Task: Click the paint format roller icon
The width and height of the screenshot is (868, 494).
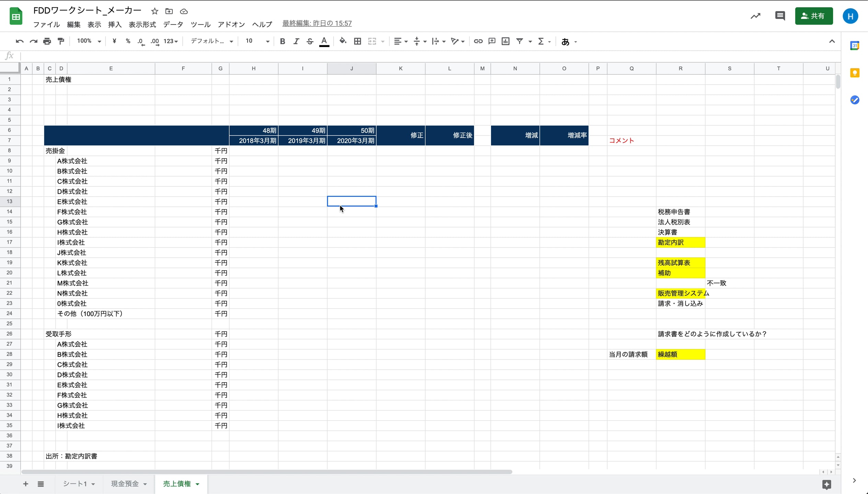Action: pyautogui.click(x=61, y=41)
